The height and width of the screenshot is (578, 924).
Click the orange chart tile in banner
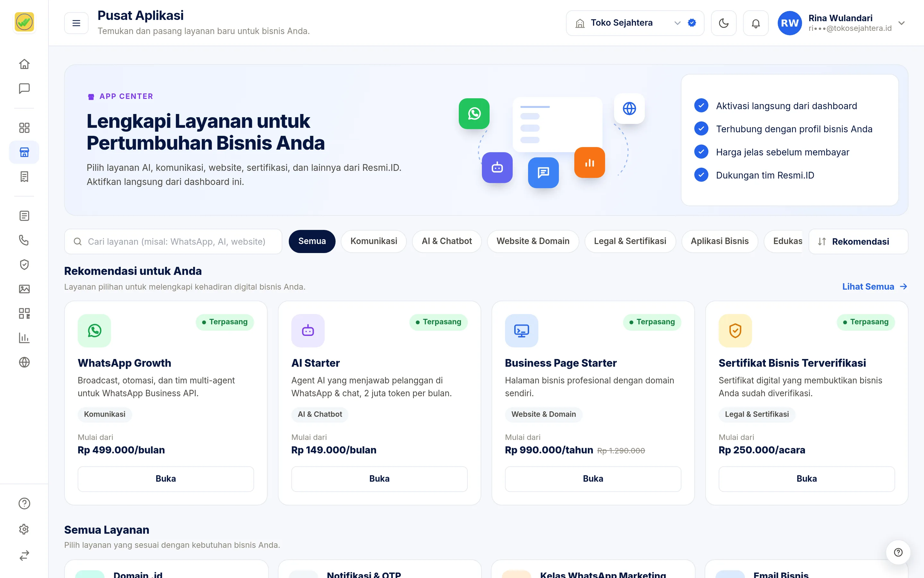(589, 162)
